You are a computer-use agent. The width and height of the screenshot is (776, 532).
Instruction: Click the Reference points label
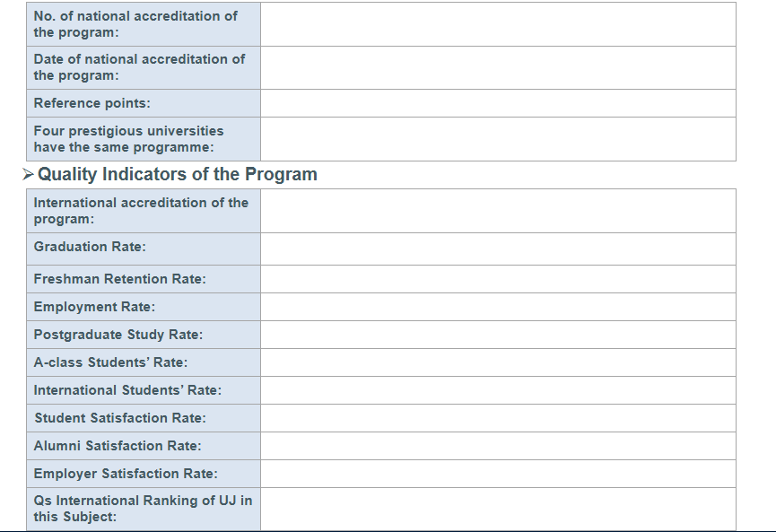click(92, 103)
